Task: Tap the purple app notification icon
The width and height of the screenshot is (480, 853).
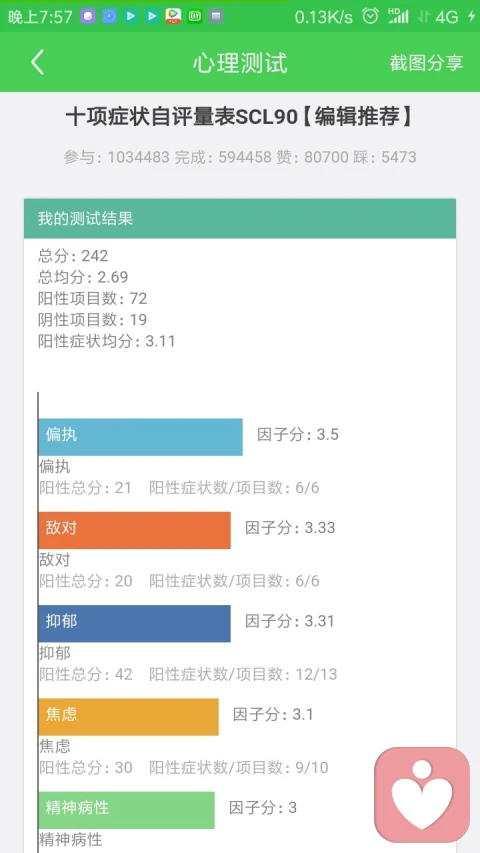Action: tap(88, 16)
